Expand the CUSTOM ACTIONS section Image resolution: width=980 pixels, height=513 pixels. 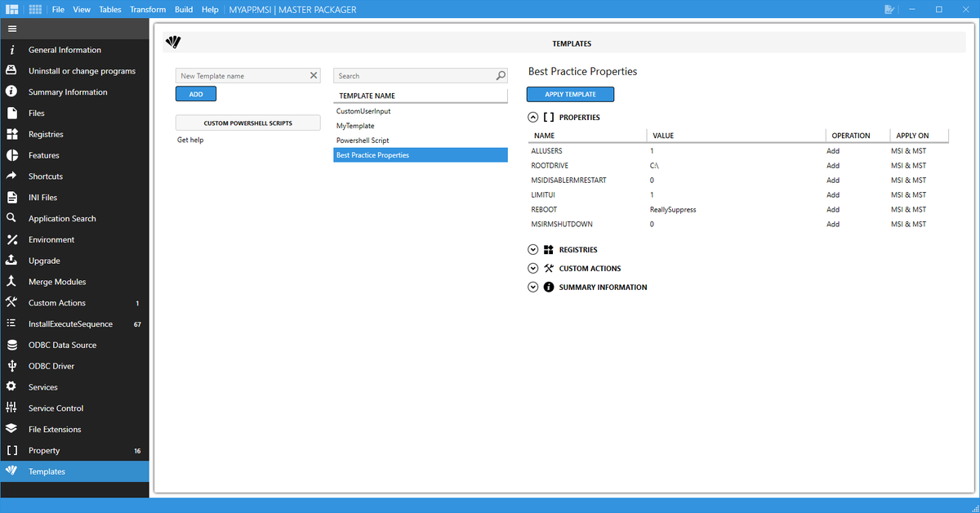(x=532, y=268)
